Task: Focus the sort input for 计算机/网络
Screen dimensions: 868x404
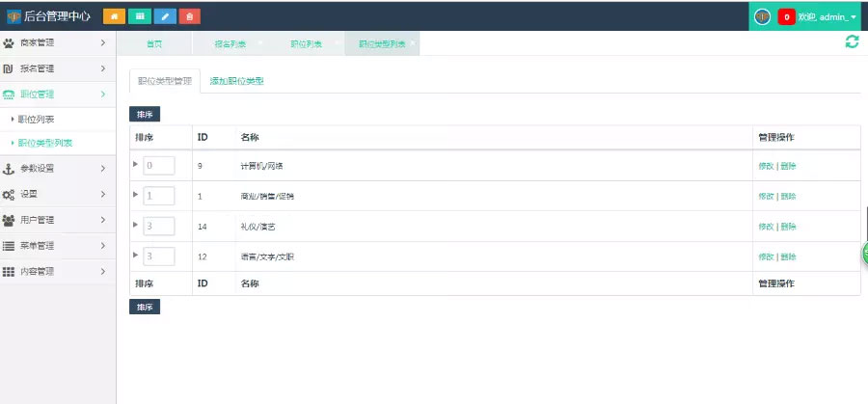Action: coord(159,166)
